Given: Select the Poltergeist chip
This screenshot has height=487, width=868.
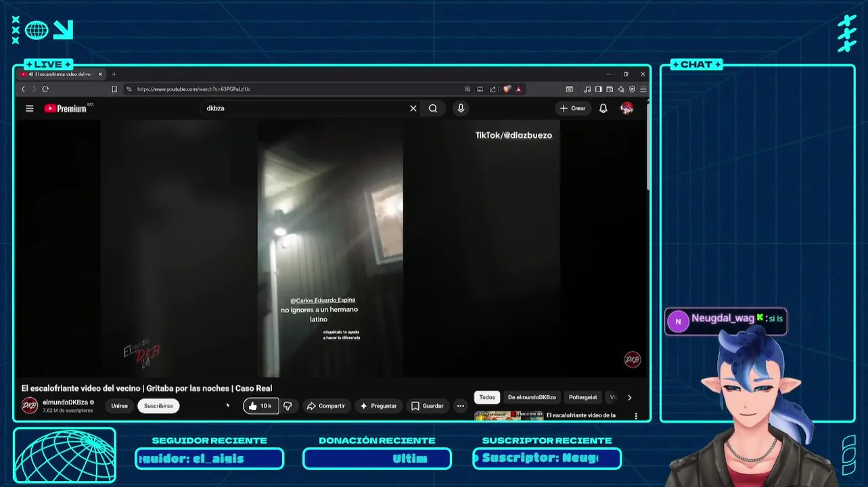Looking at the screenshot, I should point(583,397).
